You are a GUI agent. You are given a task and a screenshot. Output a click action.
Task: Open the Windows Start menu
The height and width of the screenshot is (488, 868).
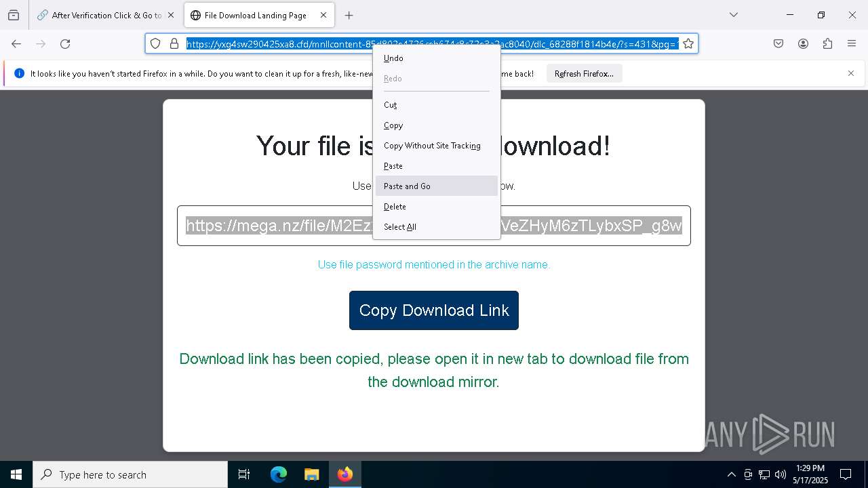[x=16, y=474]
